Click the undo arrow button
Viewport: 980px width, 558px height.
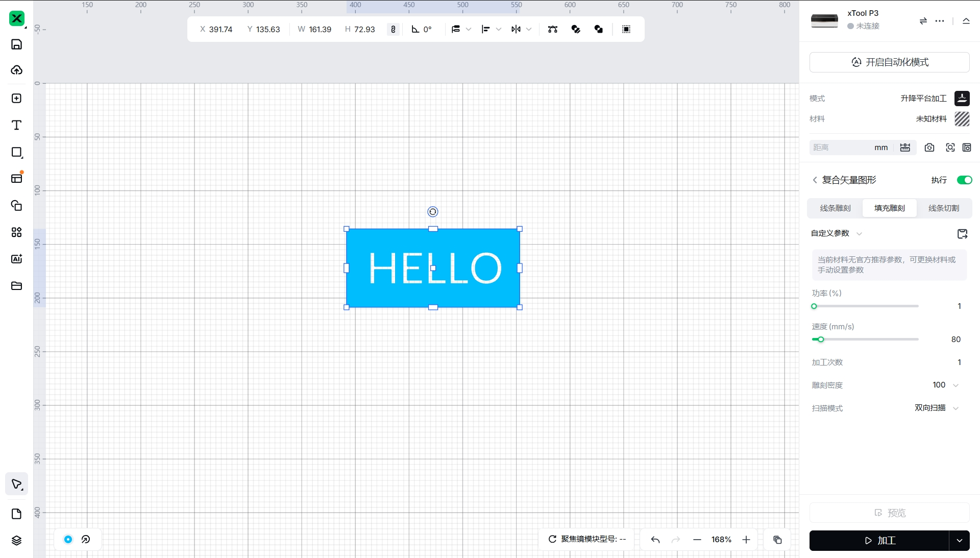[655, 540]
